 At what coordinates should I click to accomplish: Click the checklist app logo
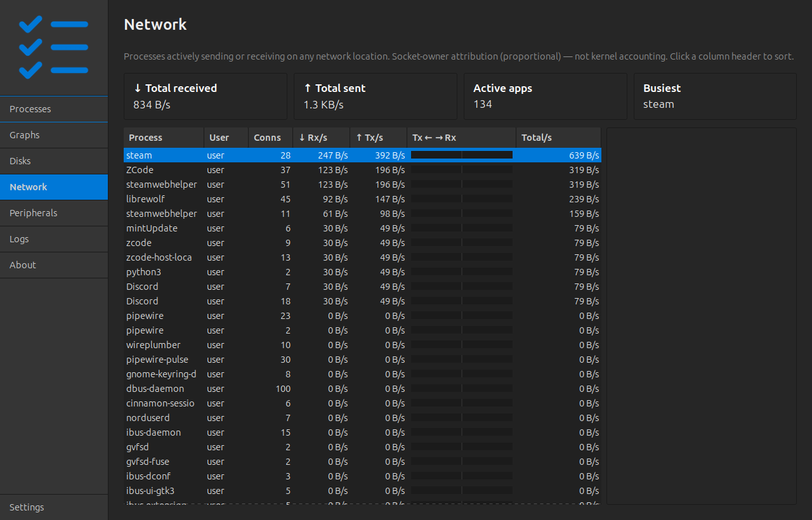coord(54,48)
